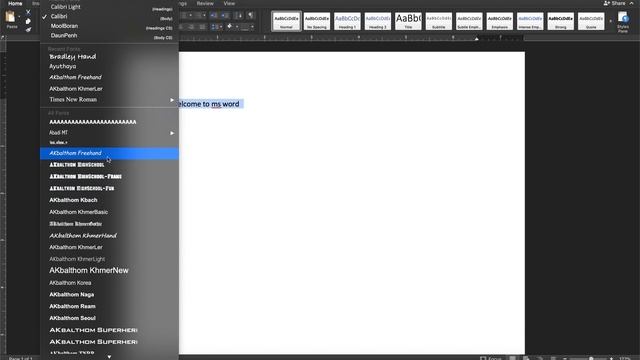Select checked Calibri body font
This screenshot has width=640, height=360.
coord(109,16)
